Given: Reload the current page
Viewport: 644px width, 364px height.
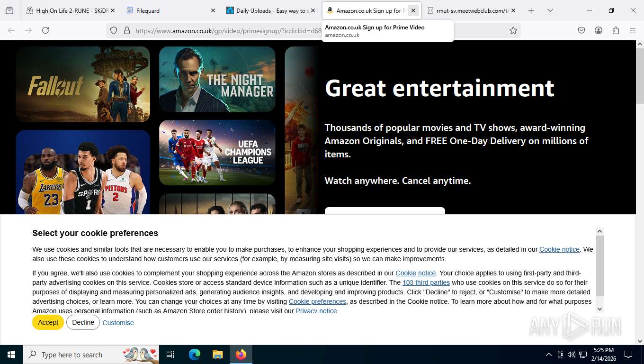Looking at the screenshot, I should 45,30.
